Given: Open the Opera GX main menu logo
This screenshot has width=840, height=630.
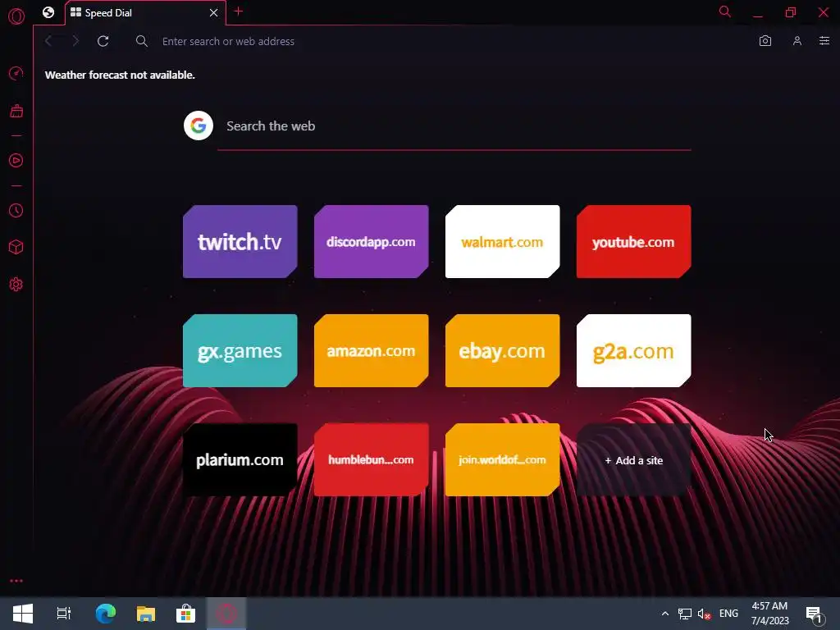Looking at the screenshot, I should 16,16.
